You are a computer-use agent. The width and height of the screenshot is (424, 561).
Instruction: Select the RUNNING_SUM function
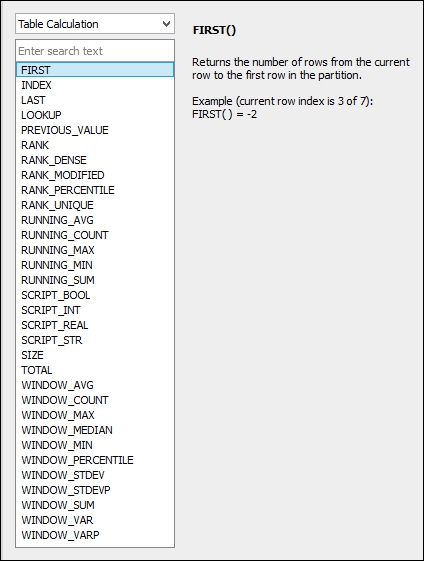(x=95, y=280)
